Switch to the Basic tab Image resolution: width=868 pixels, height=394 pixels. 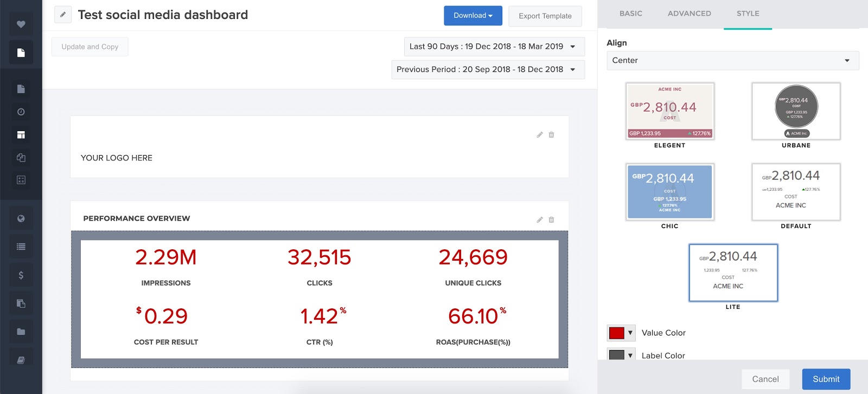point(630,14)
